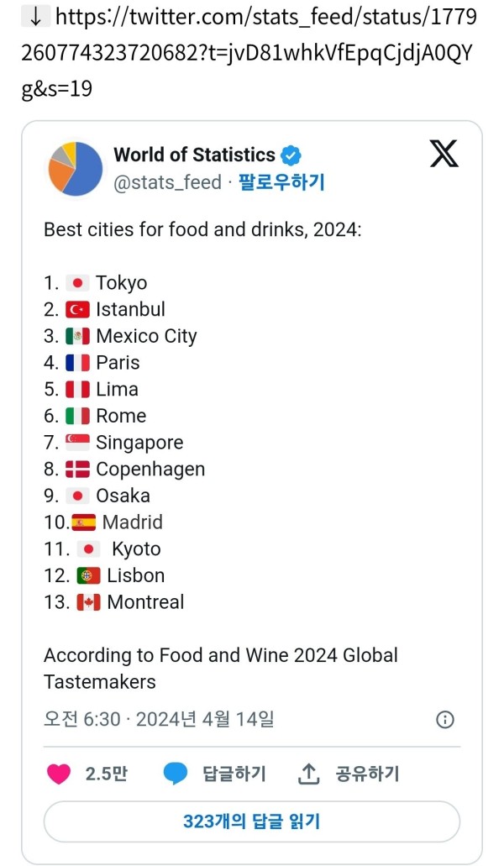Click the down arrow before the URL
The width and height of the screenshot is (504, 866).
[x=35, y=18]
